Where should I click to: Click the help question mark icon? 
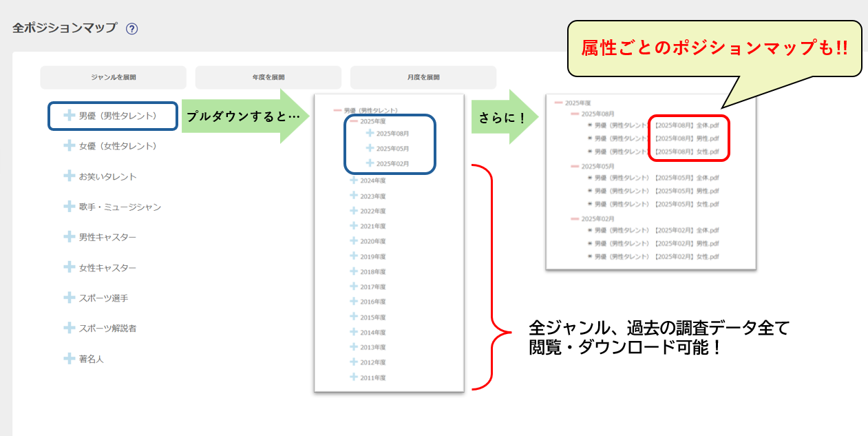tap(132, 29)
